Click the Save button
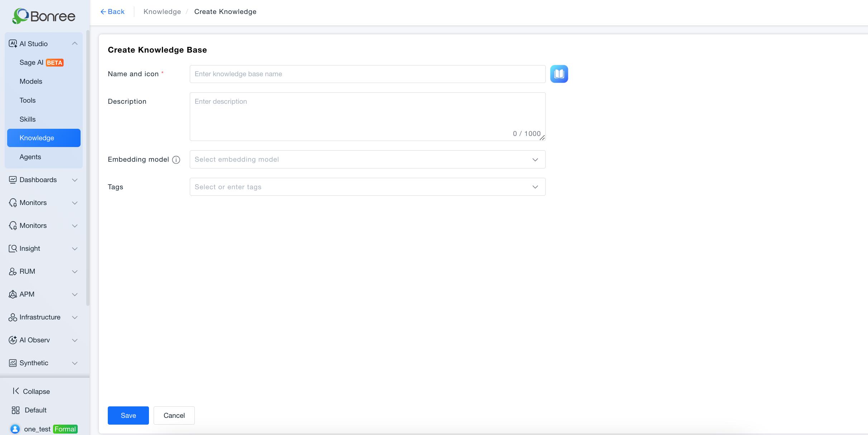The image size is (868, 435). pos(128,415)
